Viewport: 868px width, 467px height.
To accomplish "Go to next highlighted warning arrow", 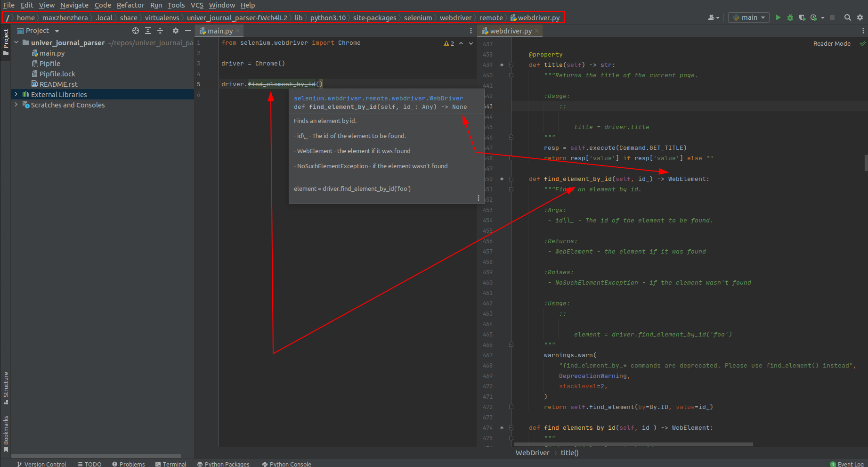I will tap(471, 43).
